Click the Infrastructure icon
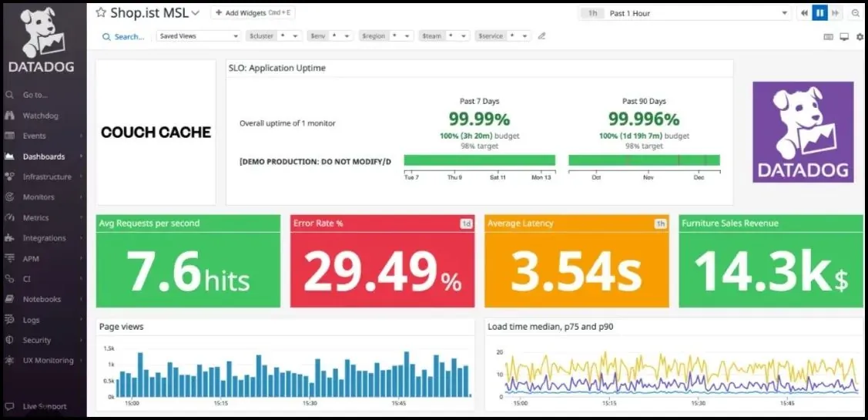This screenshot has height=420, width=868. (x=9, y=176)
